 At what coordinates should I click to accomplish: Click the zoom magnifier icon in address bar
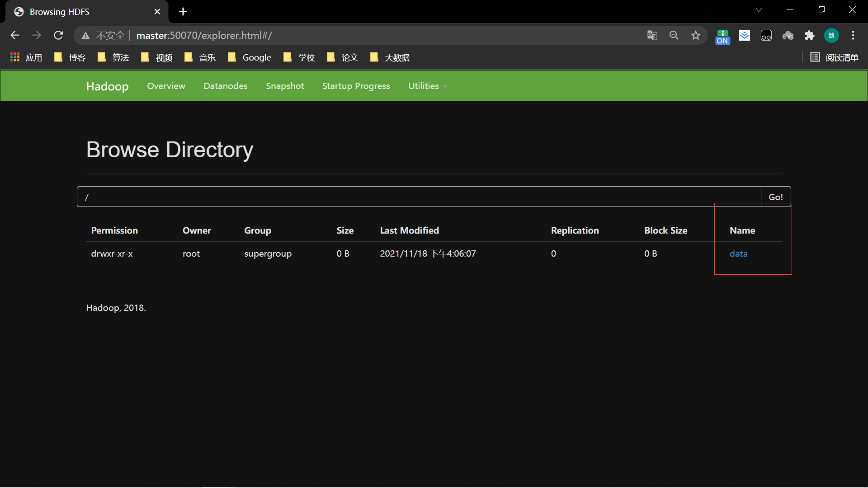pyautogui.click(x=674, y=35)
